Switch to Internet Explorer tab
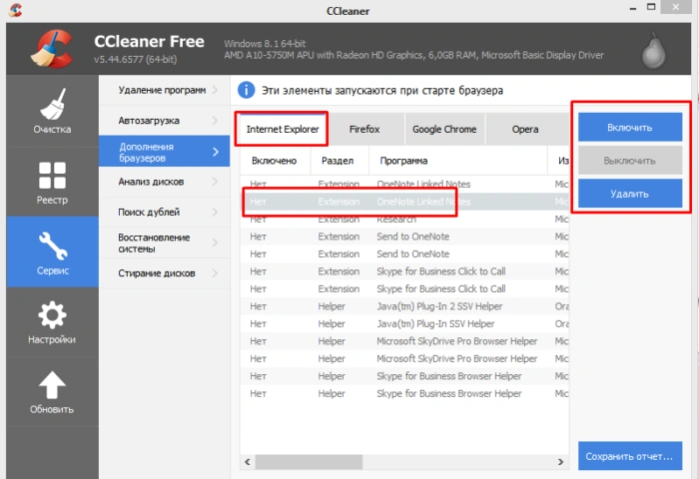 click(282, 129)
